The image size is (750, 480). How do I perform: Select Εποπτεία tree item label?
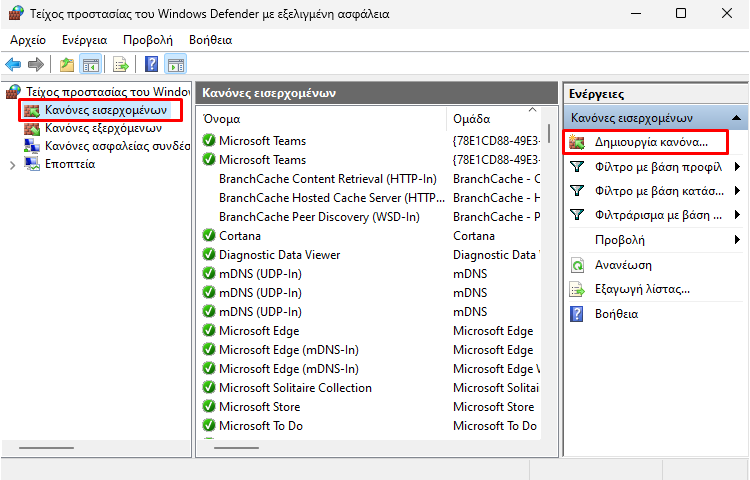[x=70, y=164]
